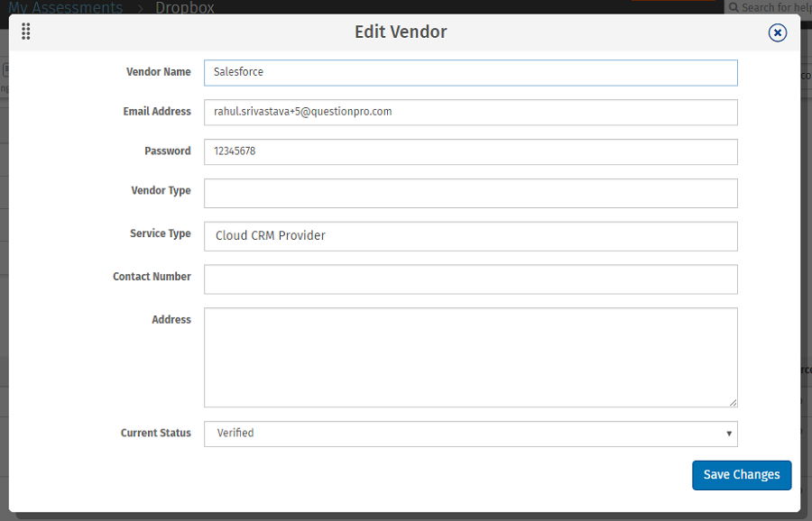812x521 pixels.
Task: Click the Contact Number label
Action: click(x=152, y=277)
